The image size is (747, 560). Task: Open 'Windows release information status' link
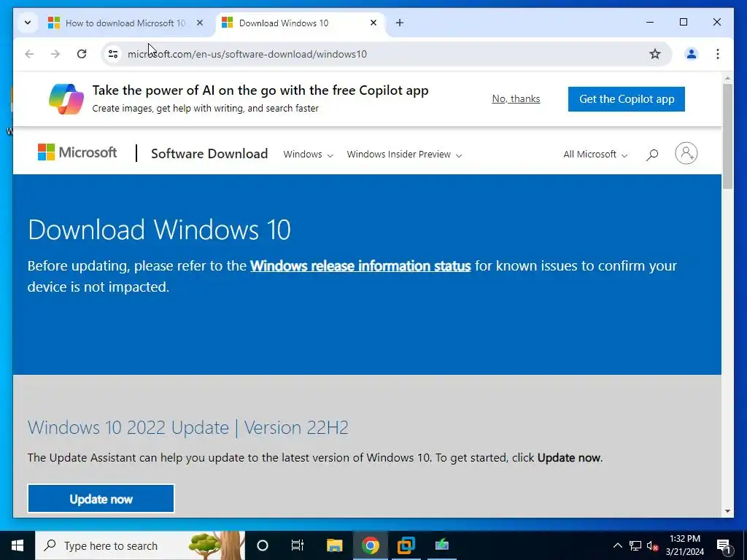pyautogui.click(x=360, y=265)
